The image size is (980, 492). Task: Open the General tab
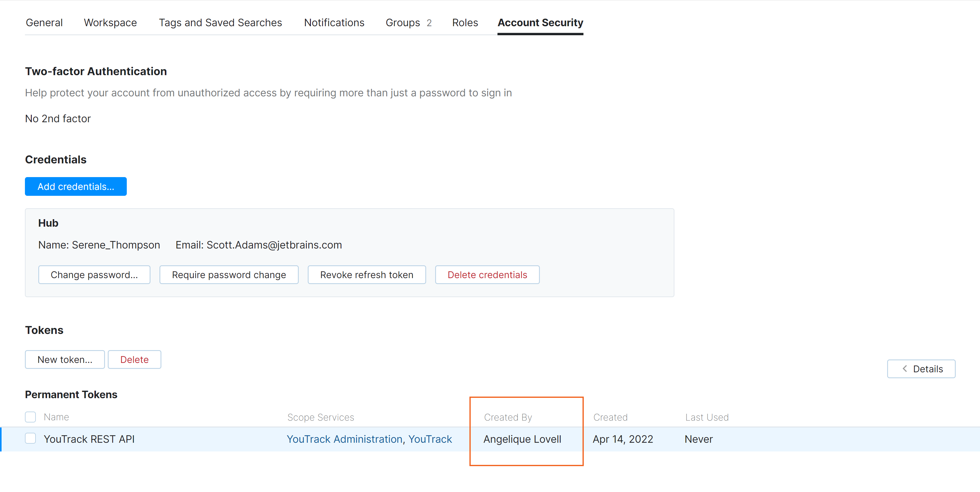click(44, 22)
